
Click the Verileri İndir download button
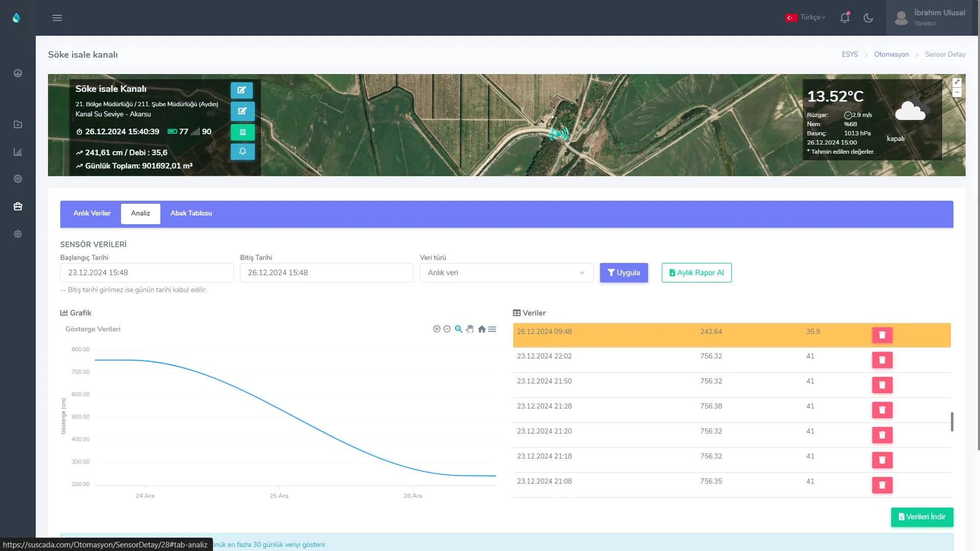[922, 517]
